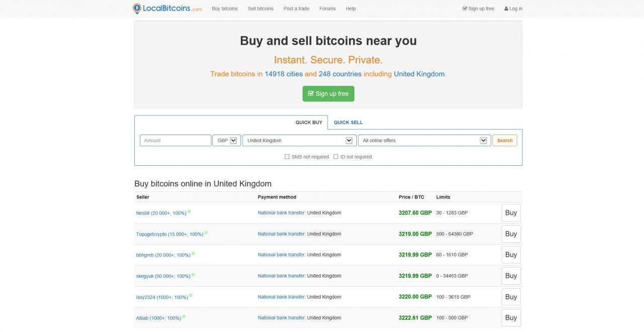The width and height of the screenshot is (644, 332).
Task: Enable the SMS not required filter
Action: click(x=287, y=157)
